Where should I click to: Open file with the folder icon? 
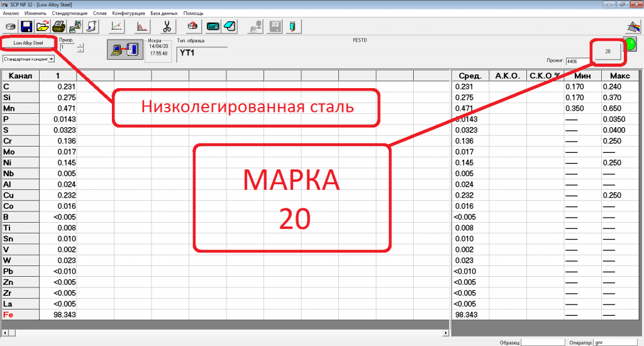43,26
